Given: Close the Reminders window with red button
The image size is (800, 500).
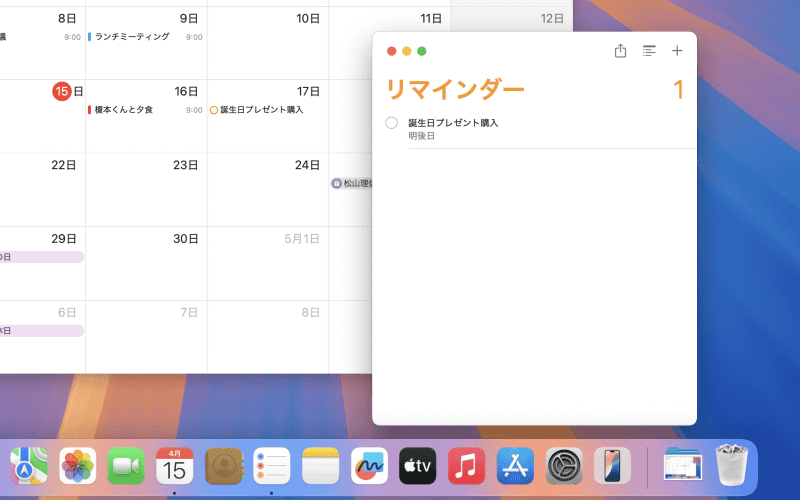Looking at the screenshot, I should pos(391,51).
